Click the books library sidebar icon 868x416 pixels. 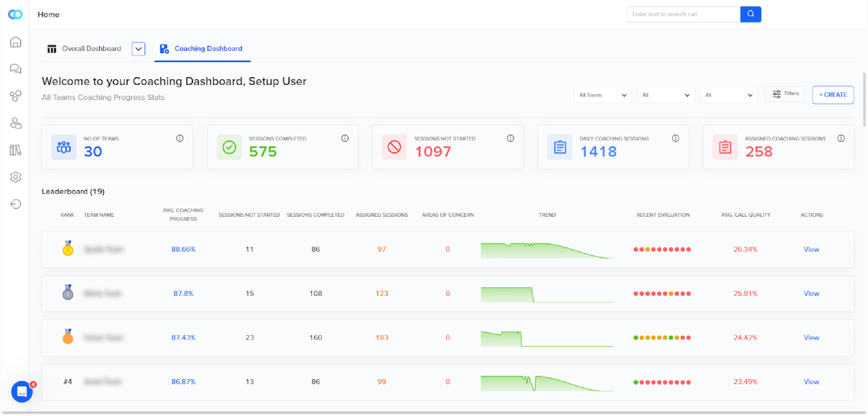16,150
